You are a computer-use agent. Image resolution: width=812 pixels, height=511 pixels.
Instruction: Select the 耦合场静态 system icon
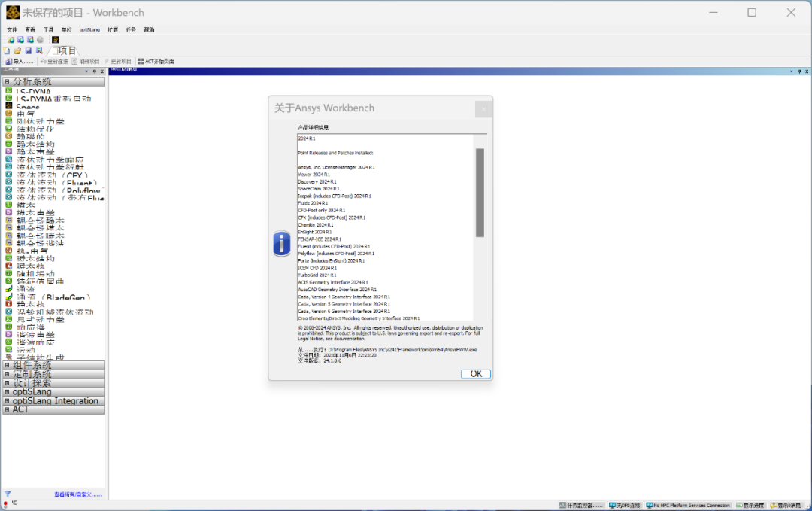(x=9, y=221)
